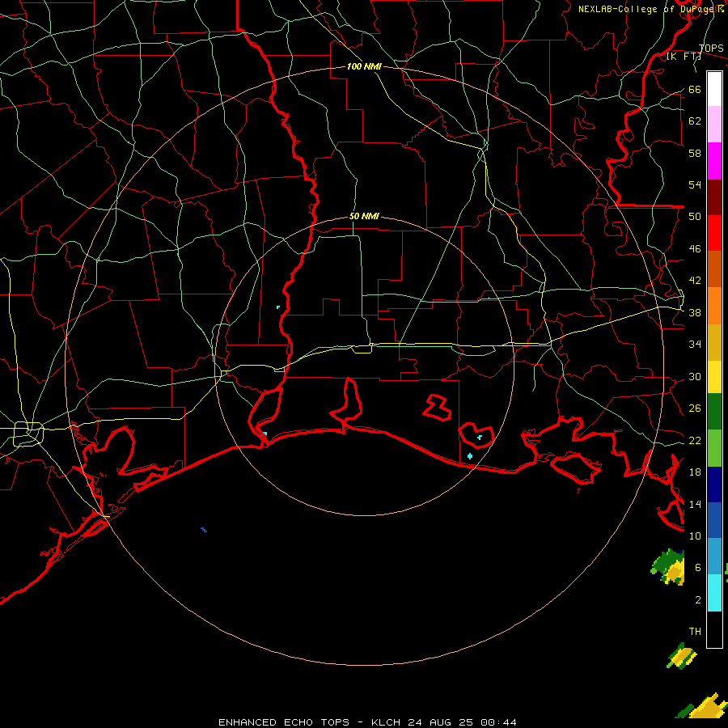Screen dimensions: 728x728
Task: Click the legend value 2
Action: click(x=698, y=600)
